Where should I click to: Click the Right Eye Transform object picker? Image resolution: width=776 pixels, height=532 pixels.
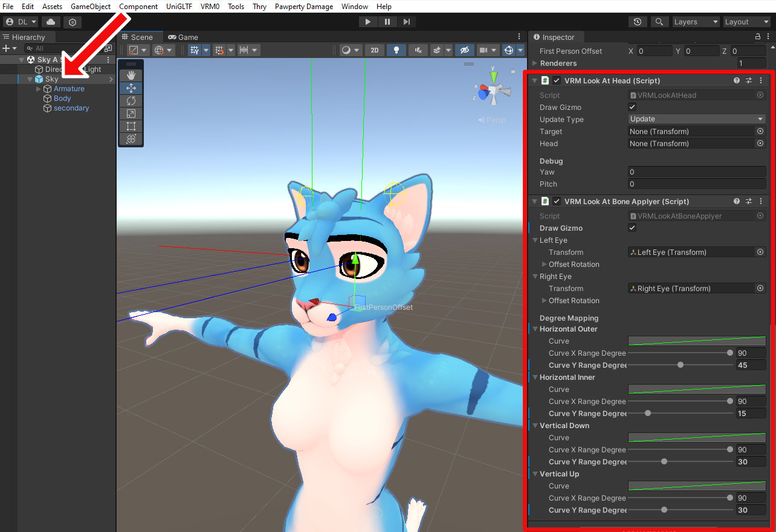coord(760,288)
